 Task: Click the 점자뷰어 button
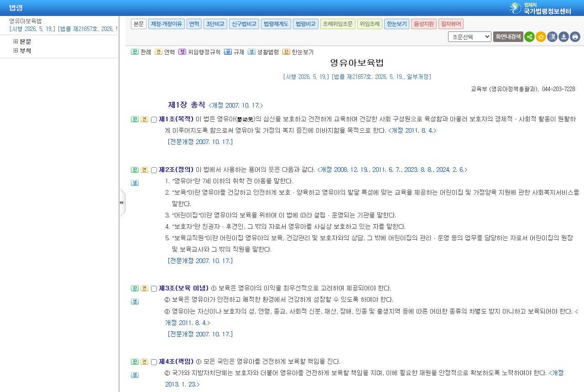[x=451, y=24]
